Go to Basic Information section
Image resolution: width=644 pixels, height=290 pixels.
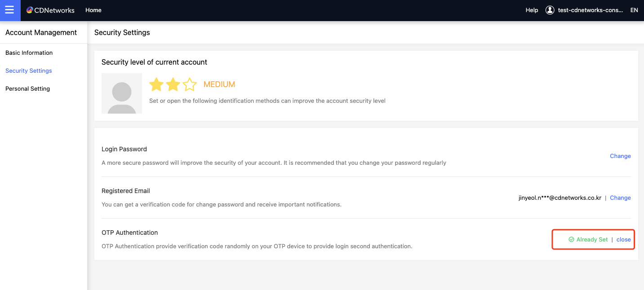(29, 53)
